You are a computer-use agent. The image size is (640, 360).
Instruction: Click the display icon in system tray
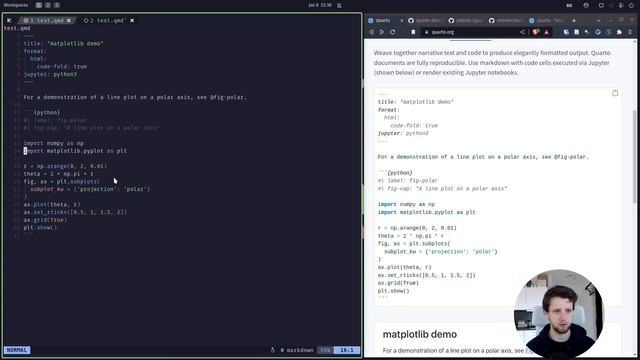[x=601, y=5]
